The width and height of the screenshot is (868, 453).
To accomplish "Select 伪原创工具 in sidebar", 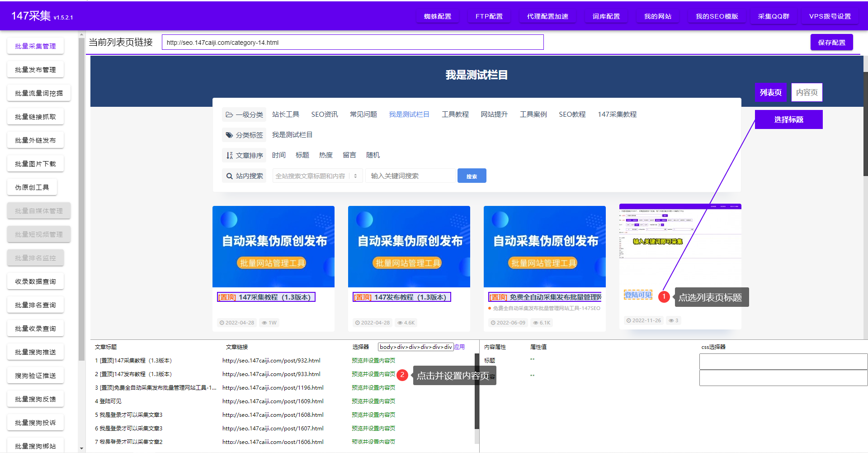I will click(x=32, y=187).
